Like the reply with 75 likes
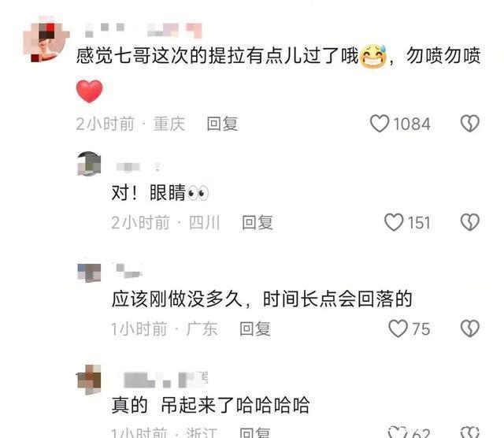 coord(398,328)
